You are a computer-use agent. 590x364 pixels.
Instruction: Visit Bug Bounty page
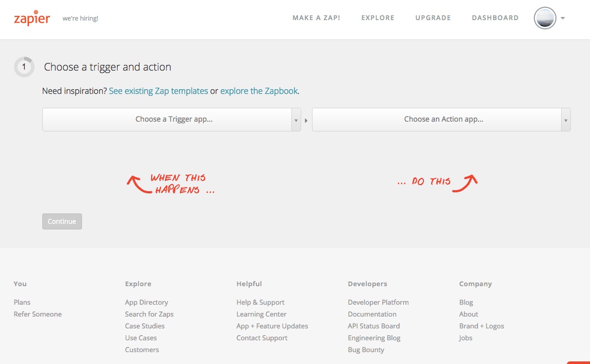point(366,350)
